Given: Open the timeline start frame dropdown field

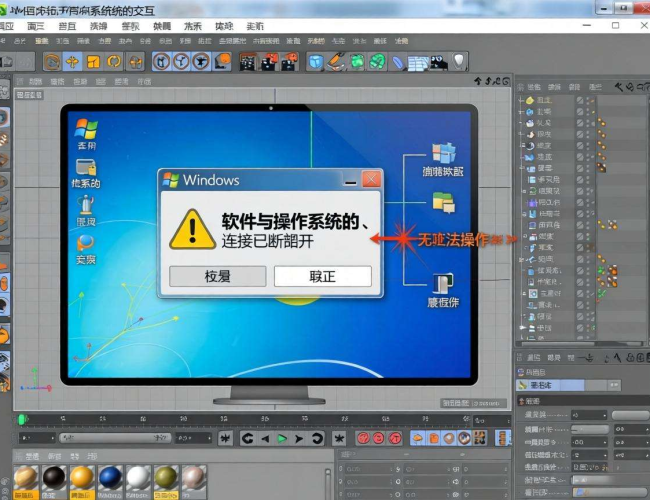Looking at the screenshot, I should click(37, 438).
